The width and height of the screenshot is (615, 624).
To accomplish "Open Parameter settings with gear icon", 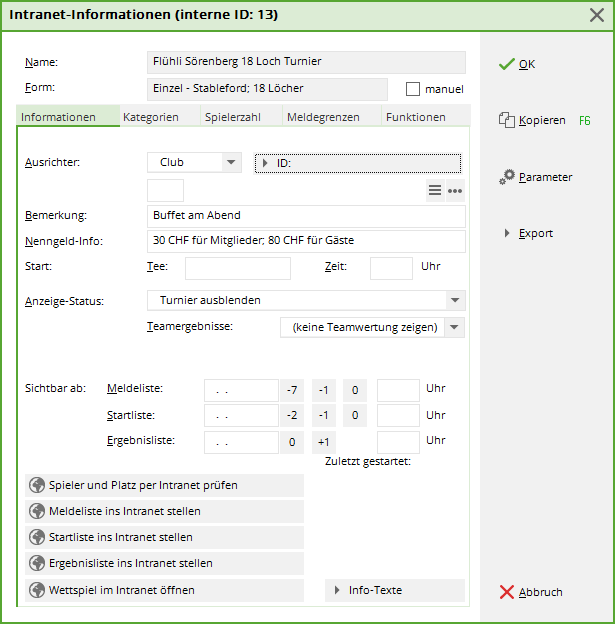I will 507,177.
